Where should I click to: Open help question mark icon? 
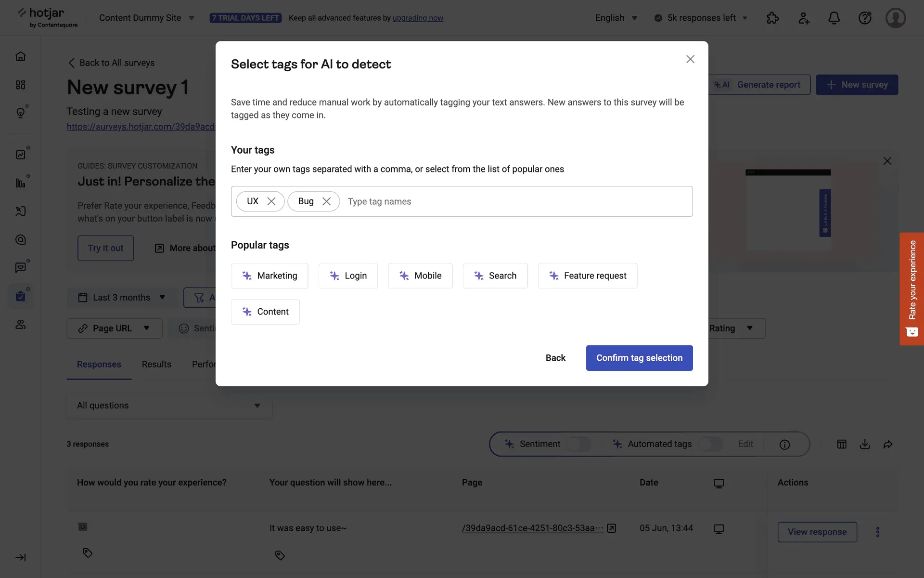click(864, 18)
